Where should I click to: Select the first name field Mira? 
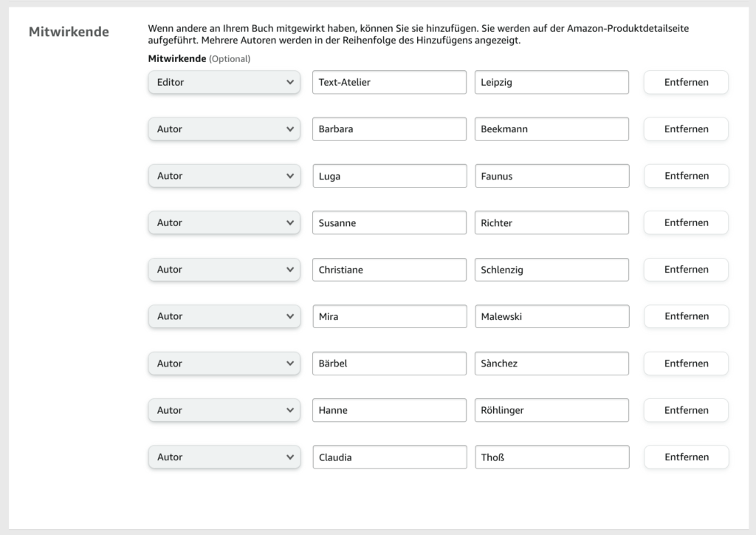coord(389,316)
